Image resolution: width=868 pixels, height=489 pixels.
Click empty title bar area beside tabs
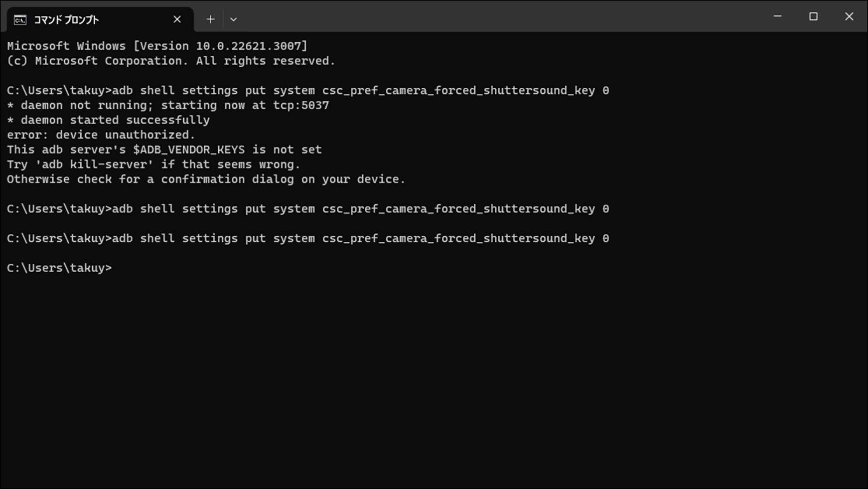(498, 17)
